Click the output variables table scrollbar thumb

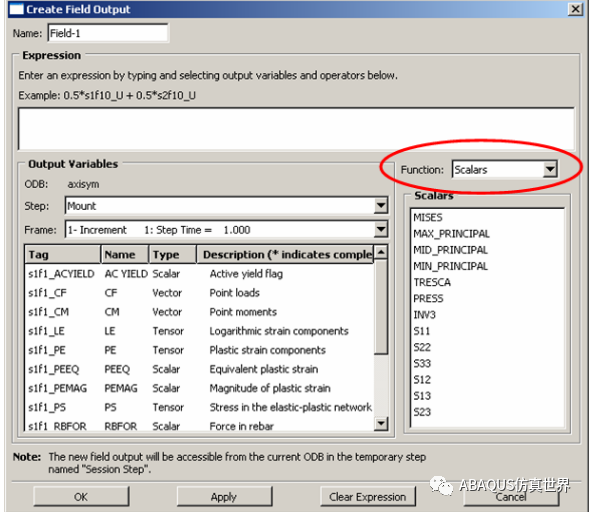381,307
